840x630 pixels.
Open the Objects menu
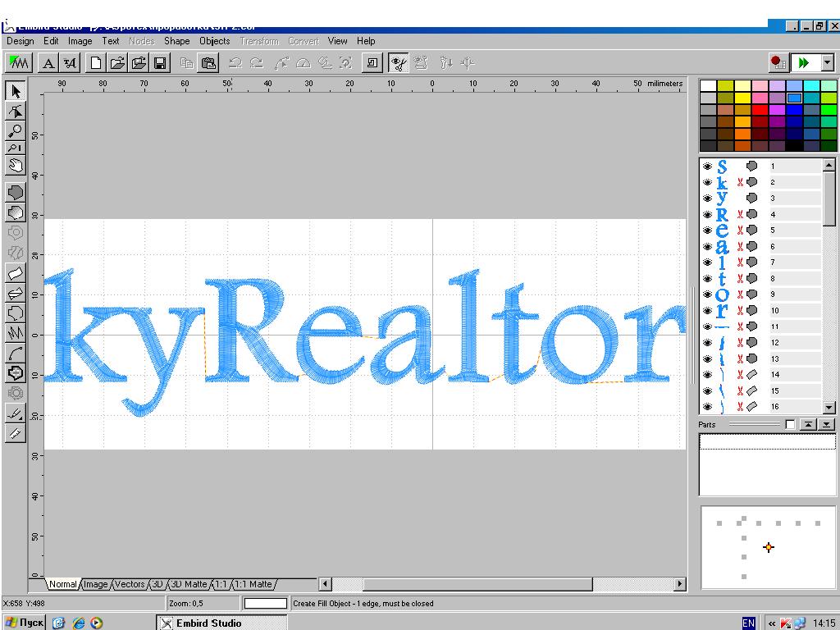214,41
